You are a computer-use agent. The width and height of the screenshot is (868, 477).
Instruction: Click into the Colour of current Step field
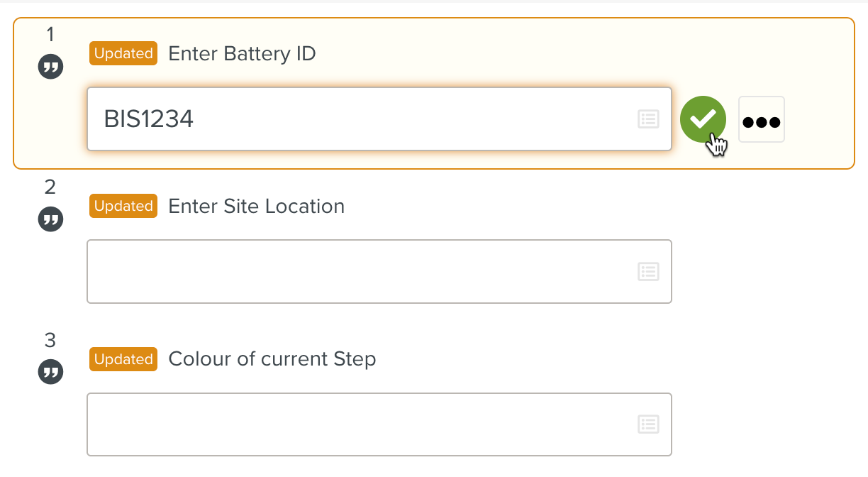[x=379, y=424]
